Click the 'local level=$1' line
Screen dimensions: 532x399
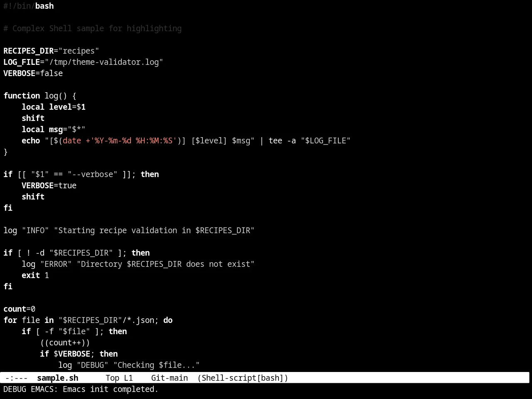click(54, 107)
